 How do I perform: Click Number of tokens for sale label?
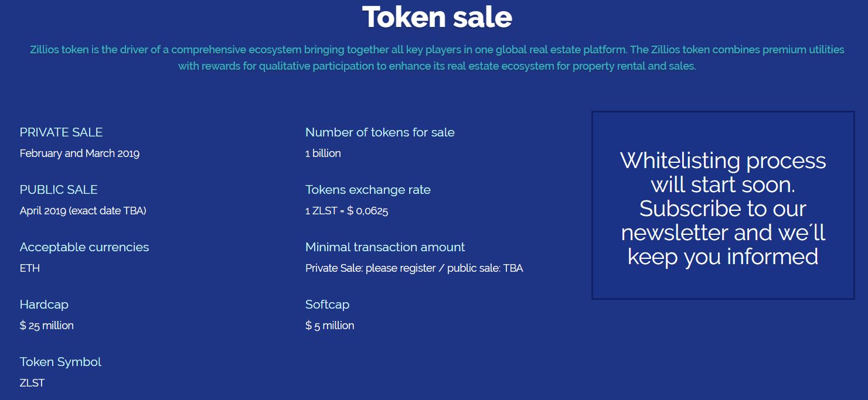pos(380,132)
